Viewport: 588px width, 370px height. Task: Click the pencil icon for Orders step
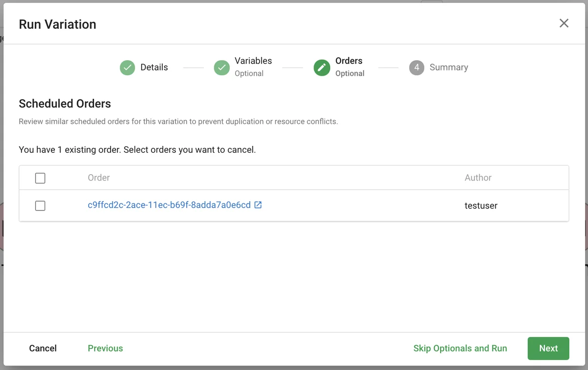point(321,68)
